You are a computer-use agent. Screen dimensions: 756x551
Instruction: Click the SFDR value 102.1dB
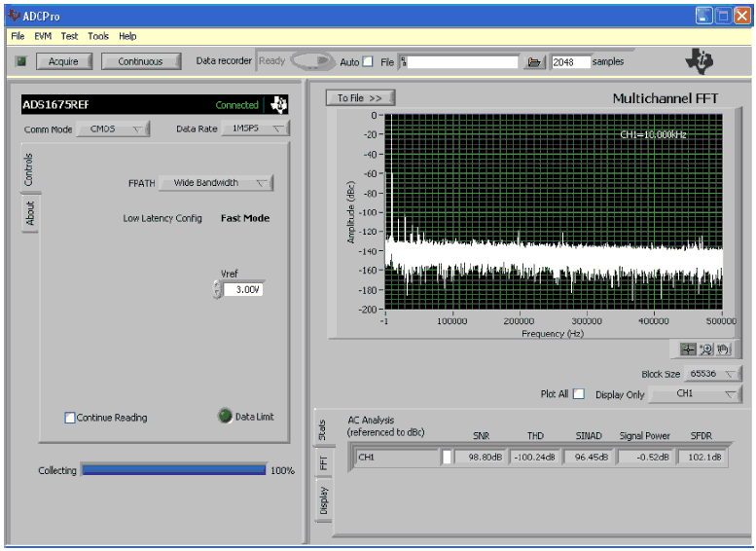point(702,457)
